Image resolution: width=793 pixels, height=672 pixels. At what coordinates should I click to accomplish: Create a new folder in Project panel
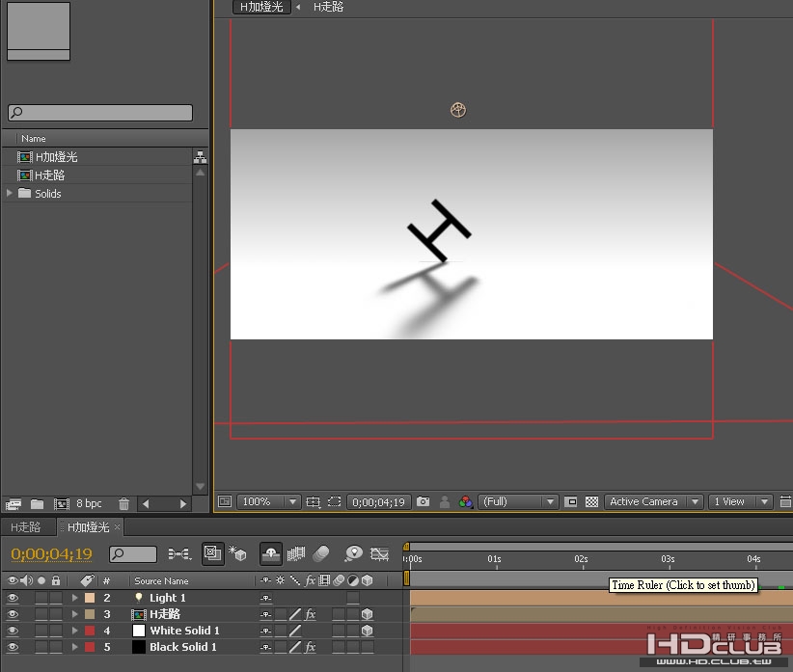tap(37, 503)
